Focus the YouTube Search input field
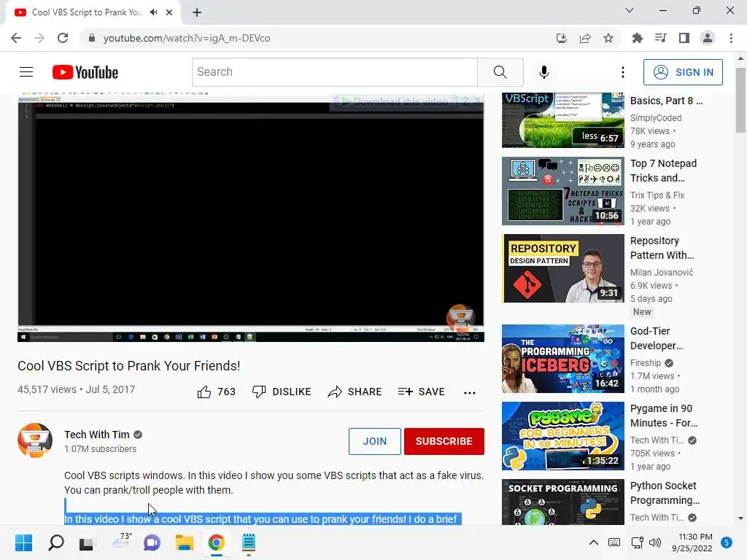Image resolution: width=747 pixels, height=560 pixels. [x=335, y=72]
